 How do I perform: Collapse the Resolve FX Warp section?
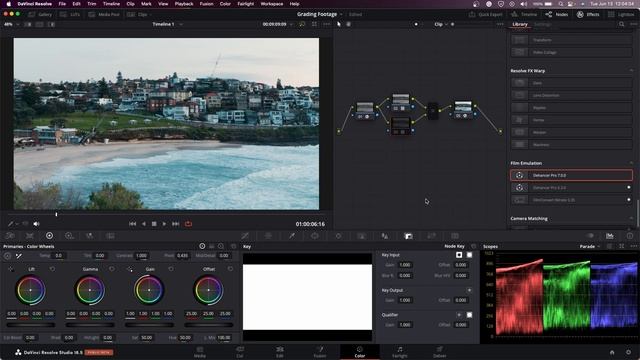pos(631,71)
